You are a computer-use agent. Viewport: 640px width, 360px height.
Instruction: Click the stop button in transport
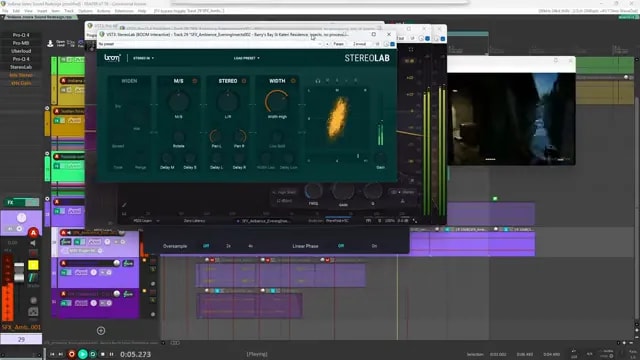(x=102, y=354)
